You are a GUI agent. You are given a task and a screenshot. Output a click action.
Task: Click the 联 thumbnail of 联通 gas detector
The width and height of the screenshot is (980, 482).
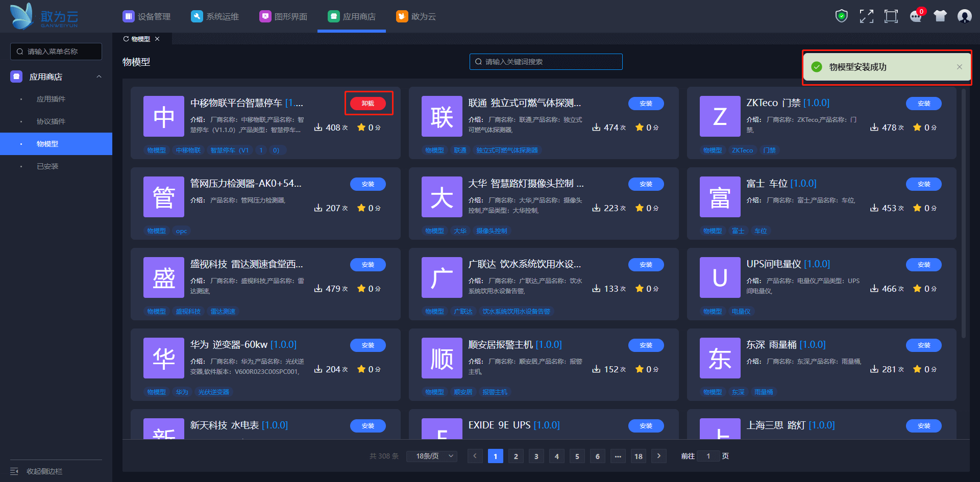(x=442, y=116)
